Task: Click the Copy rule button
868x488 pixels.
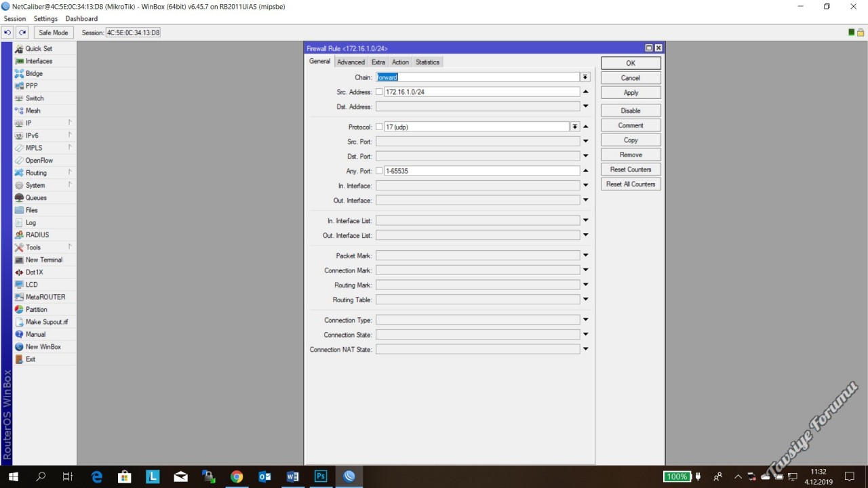Action: [631, 140]
